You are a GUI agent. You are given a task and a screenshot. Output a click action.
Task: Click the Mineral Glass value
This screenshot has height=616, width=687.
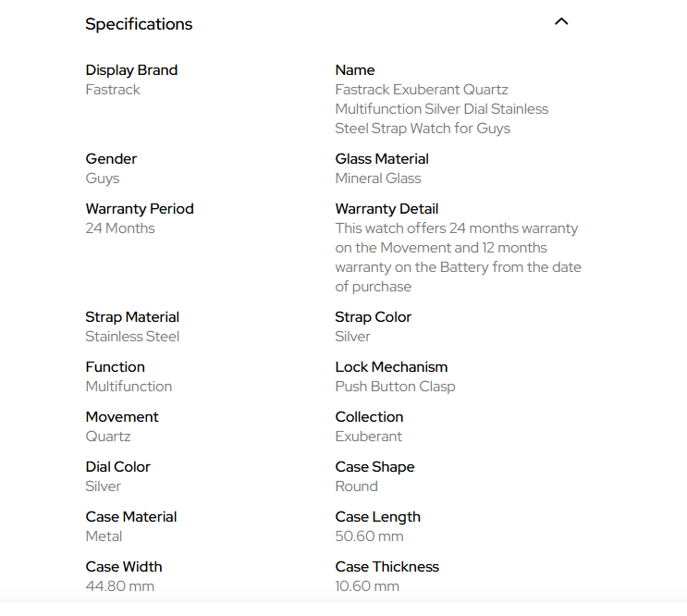tap(378, 179)
